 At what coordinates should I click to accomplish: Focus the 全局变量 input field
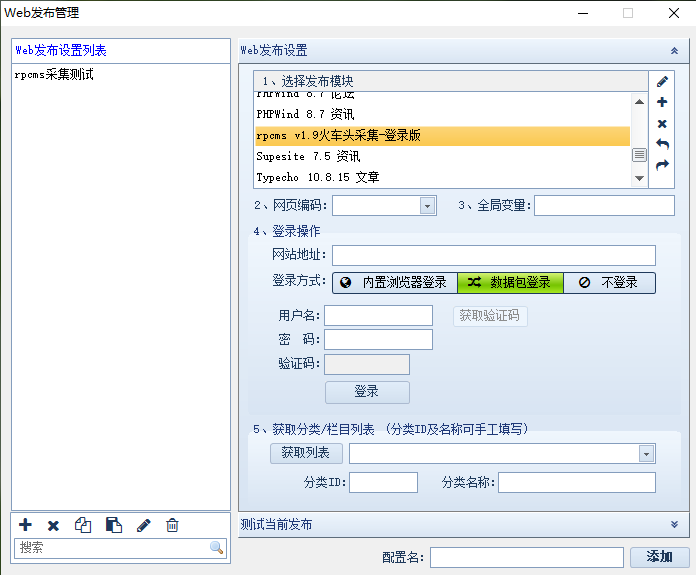coord(604,206)
